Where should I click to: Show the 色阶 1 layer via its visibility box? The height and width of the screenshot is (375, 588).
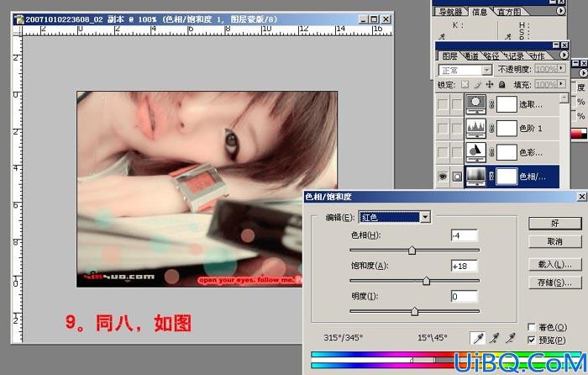click(x=443, y=129)
